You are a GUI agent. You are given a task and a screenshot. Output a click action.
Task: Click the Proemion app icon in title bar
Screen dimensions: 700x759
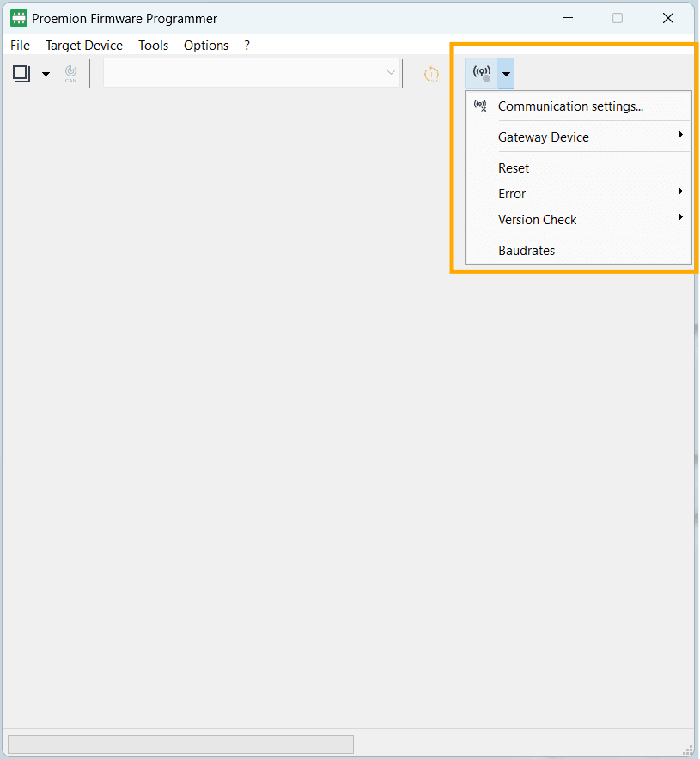(x=18, y=18)
